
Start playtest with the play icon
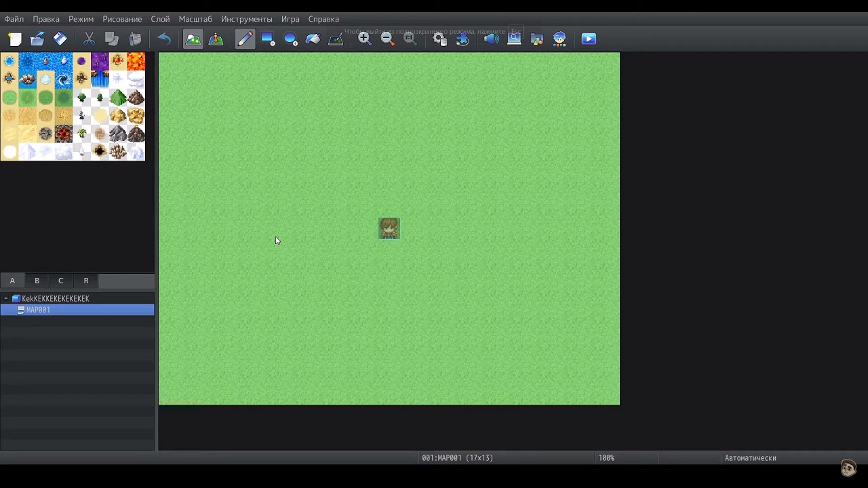[589, 39]
